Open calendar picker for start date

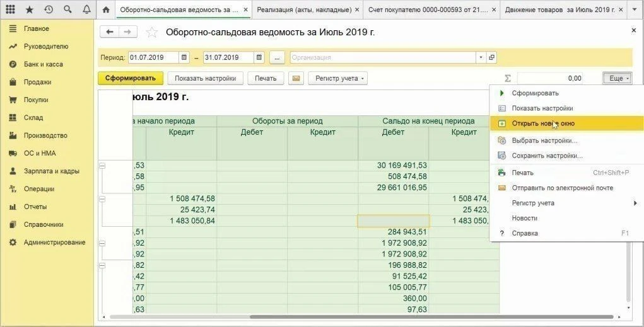(x=184, y=57)
